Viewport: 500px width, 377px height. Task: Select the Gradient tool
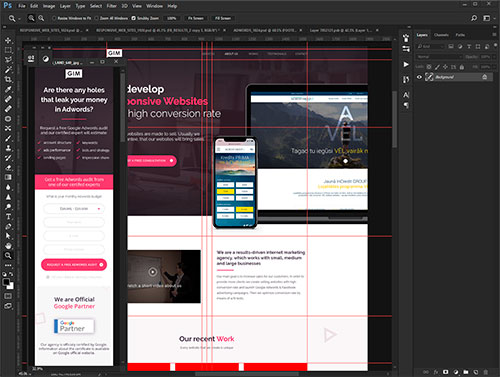tap(8, 177)
